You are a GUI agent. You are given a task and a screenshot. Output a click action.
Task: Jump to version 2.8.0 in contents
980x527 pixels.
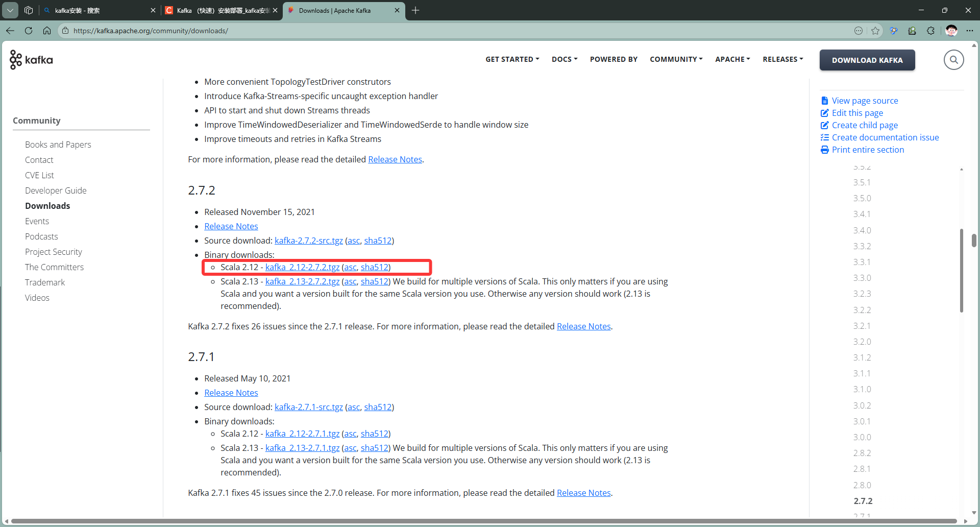tap(862, 485)
